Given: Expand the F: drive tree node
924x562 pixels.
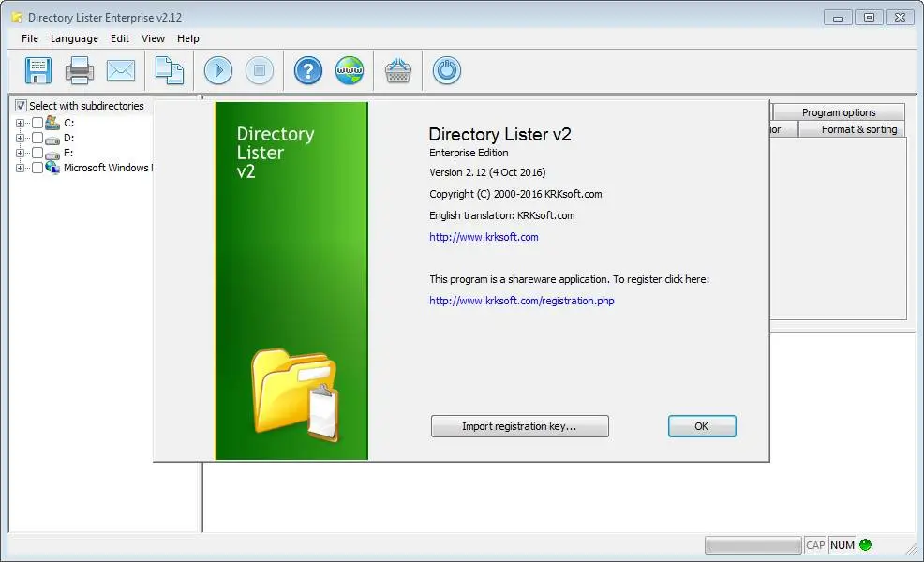Looking at the screenshot, I should pos(20,153).
